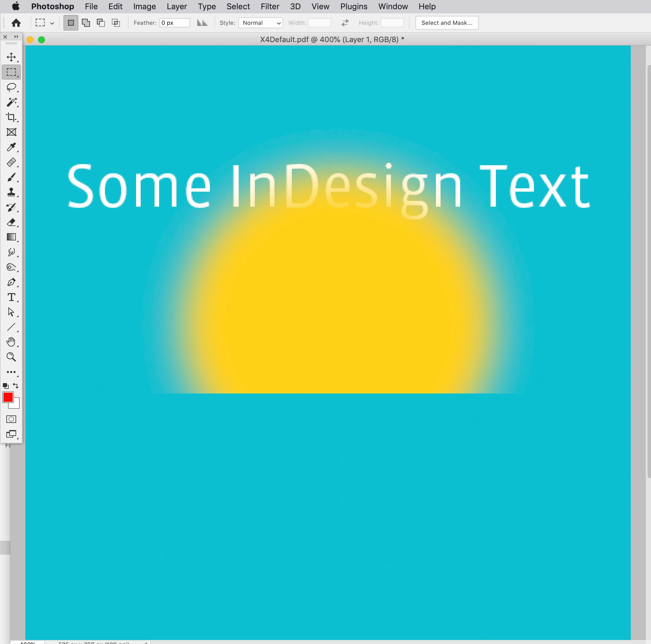Toggle Quick Mask mode
Image resolution: width=651 pixels, height=644 pixels.
11,419
